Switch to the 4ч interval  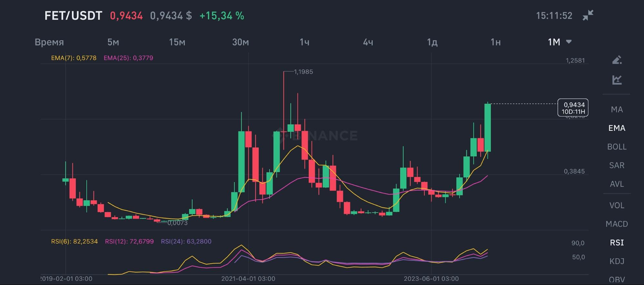point(368,42)
